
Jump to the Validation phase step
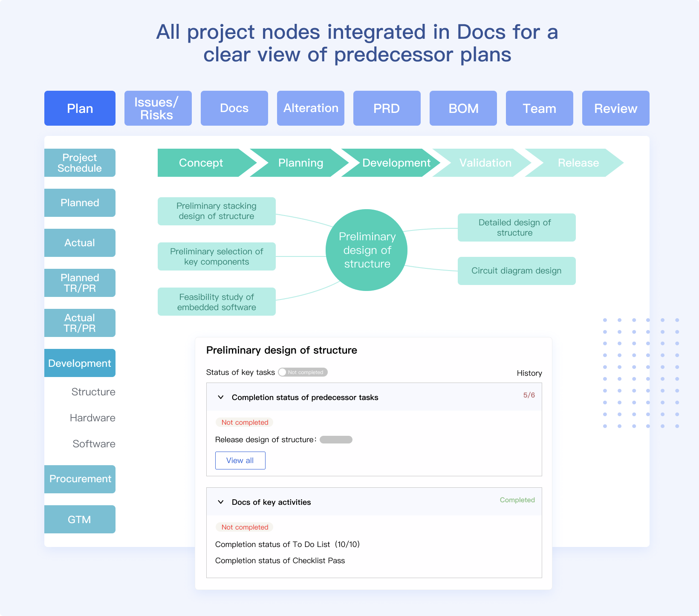tap(485, 163)
